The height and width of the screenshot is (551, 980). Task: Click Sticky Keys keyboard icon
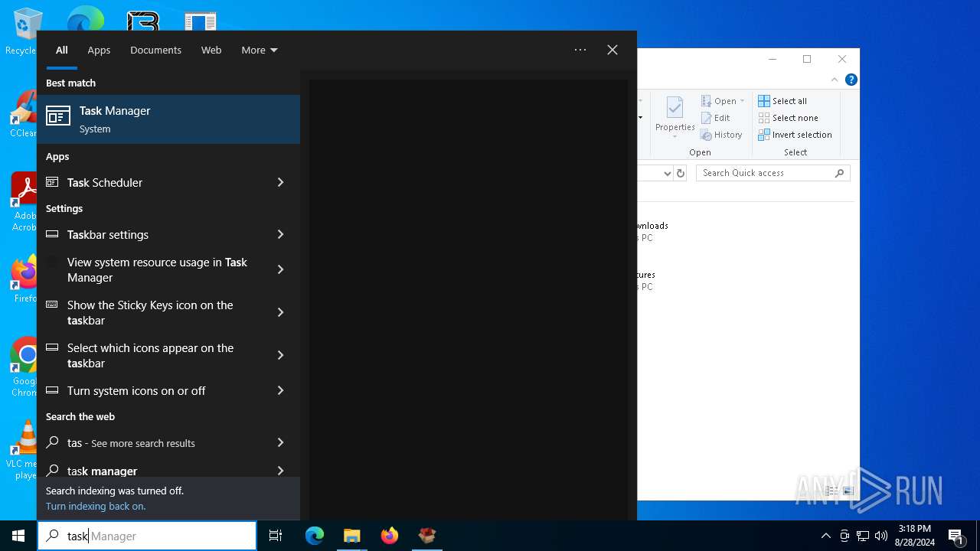coord(52,304)
